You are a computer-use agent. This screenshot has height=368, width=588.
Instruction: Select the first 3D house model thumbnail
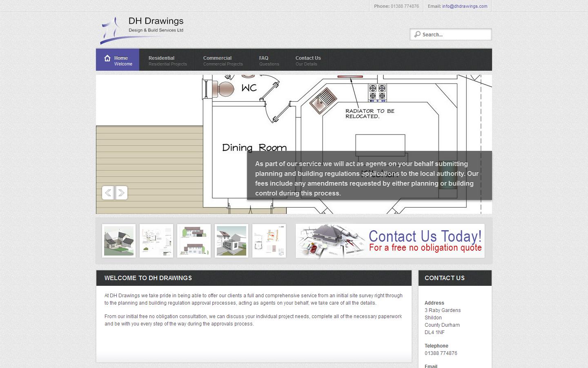click(119, 241)
